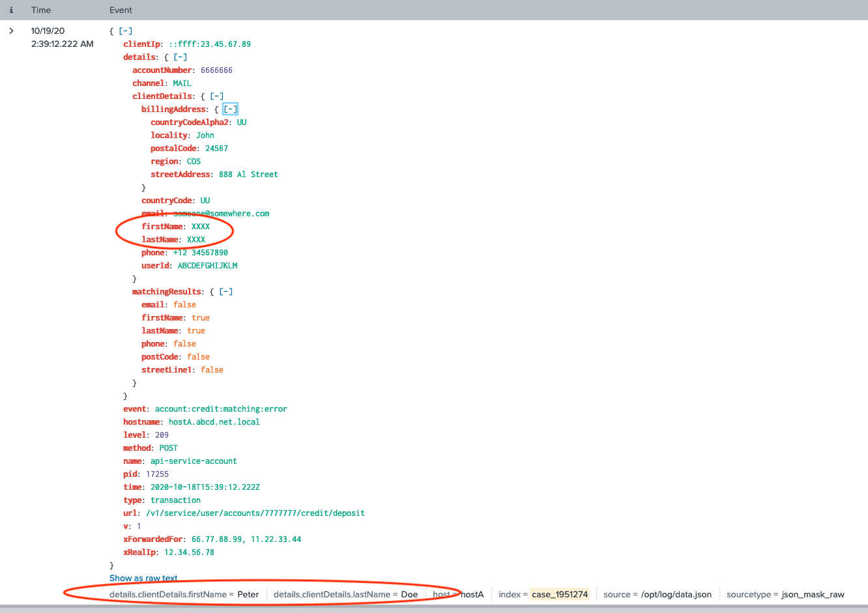The image size is (868, 613).
Task: Click the Time column header
Action: point(41,10)
